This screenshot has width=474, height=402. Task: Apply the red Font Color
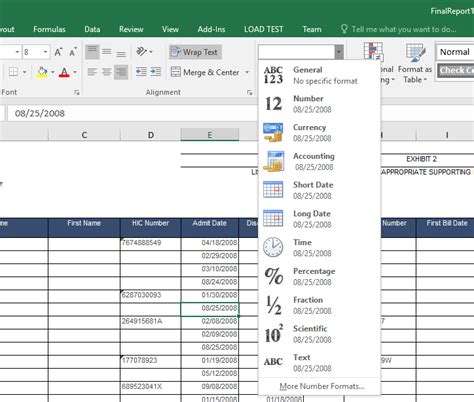64,72
